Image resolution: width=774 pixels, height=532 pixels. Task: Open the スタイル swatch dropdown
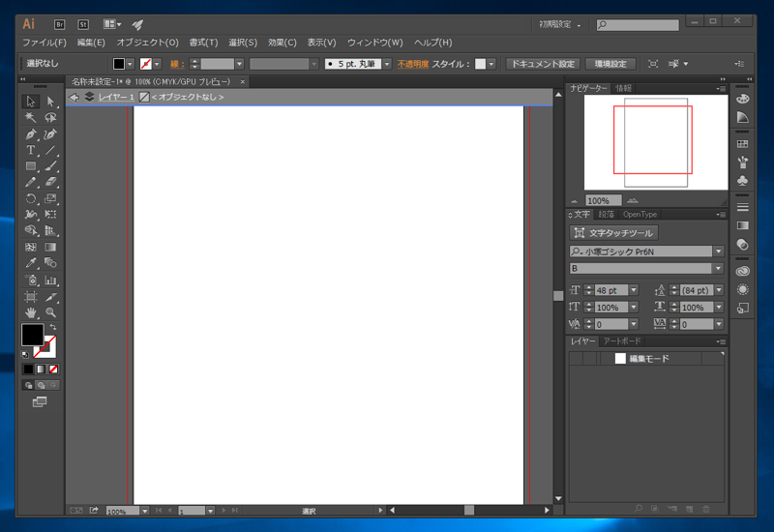pyautogui.click(x=491, y=64)
